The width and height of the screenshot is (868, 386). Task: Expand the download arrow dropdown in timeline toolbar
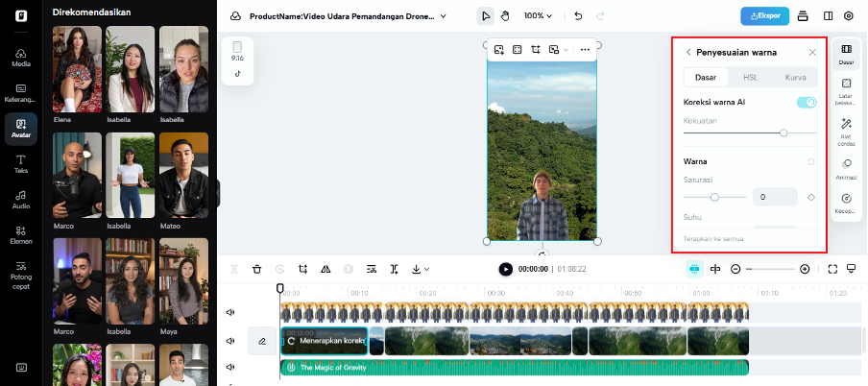(x=420, y=270)
